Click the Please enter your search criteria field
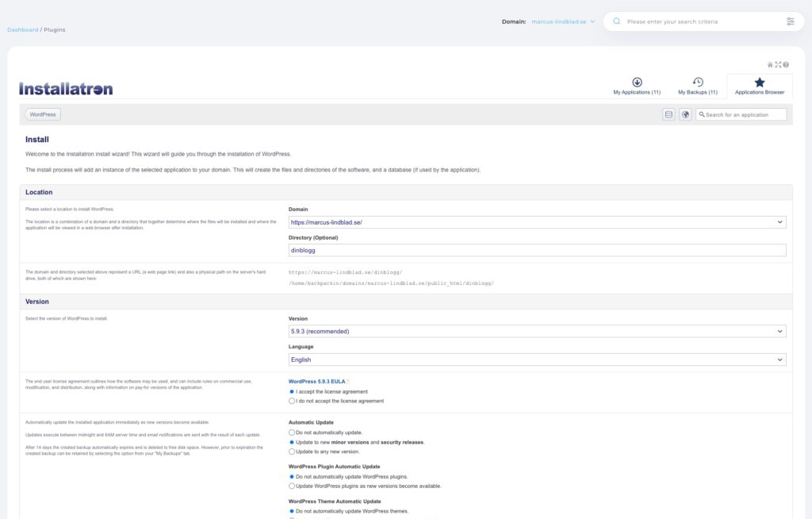This screenshot has width=812, height=519. pyautogui.click(x=704, y=21)
